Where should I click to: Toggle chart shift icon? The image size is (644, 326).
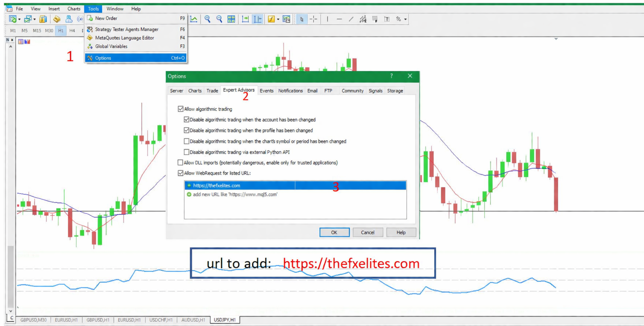click(258, 19)
